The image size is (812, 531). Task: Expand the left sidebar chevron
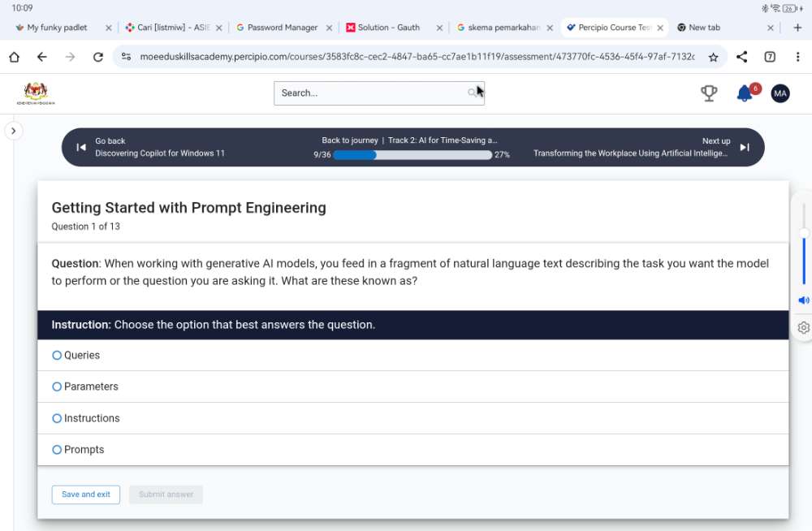tap(14, 131)
